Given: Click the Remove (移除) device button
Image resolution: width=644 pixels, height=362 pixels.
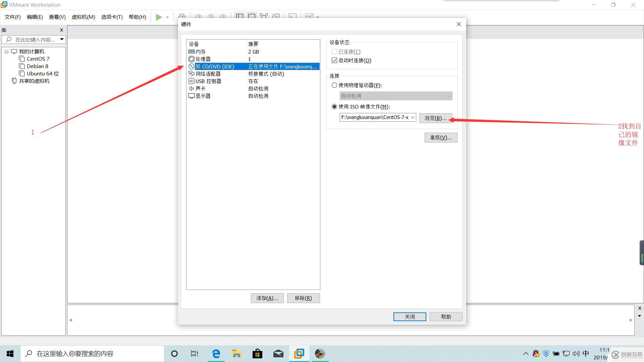Looking at the screenshot, I should (x=303, y=298).
